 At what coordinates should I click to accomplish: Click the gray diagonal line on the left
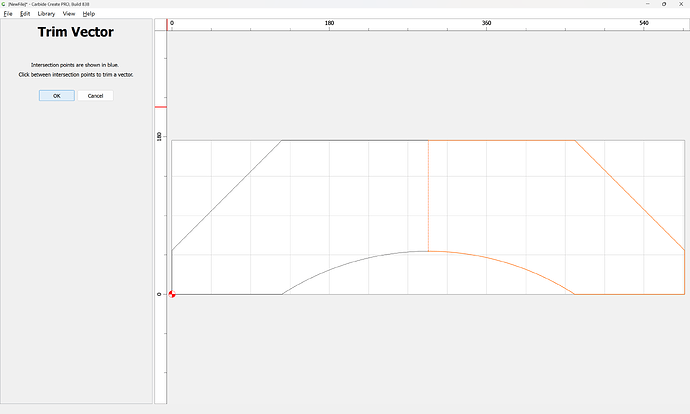pos(228,194)
